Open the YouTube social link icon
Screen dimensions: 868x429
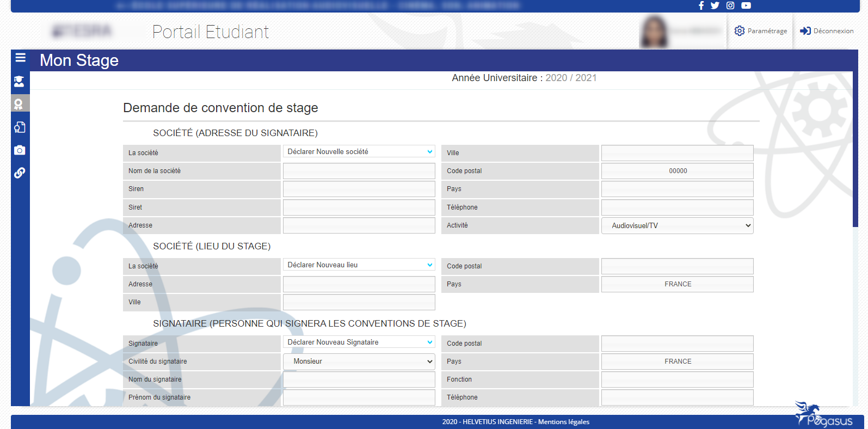746,5
